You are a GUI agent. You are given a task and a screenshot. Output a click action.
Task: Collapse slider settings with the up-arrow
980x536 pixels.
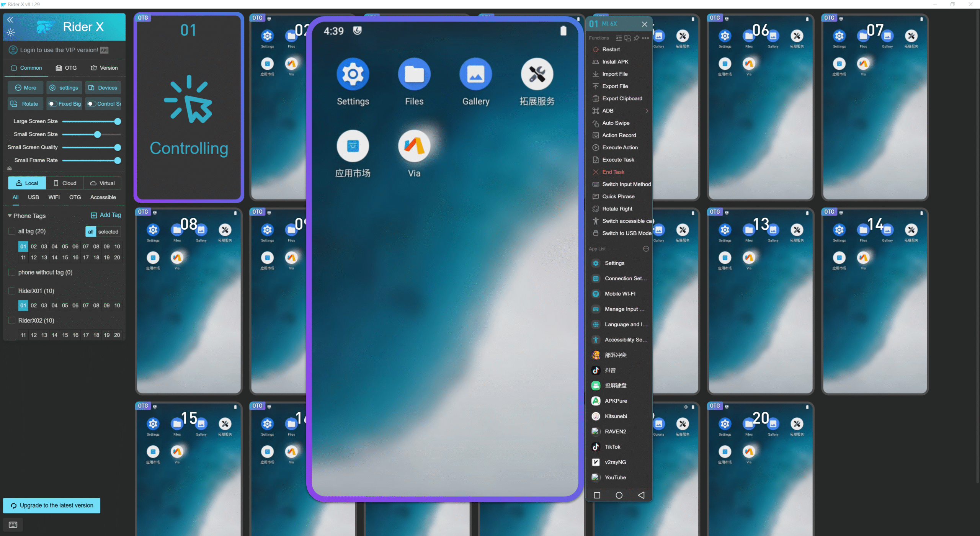tap(10, 168)
